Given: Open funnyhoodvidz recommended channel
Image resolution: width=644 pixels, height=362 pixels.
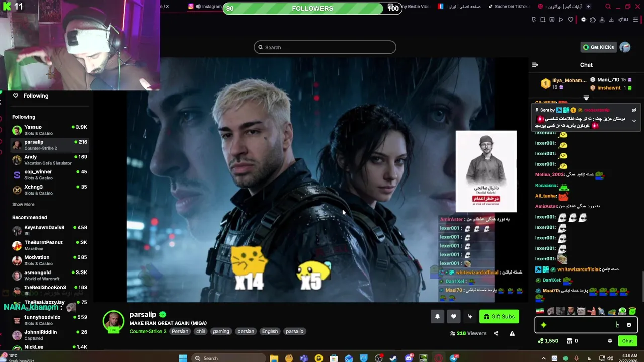Looking at the screenshot, I should click(49, 320).
